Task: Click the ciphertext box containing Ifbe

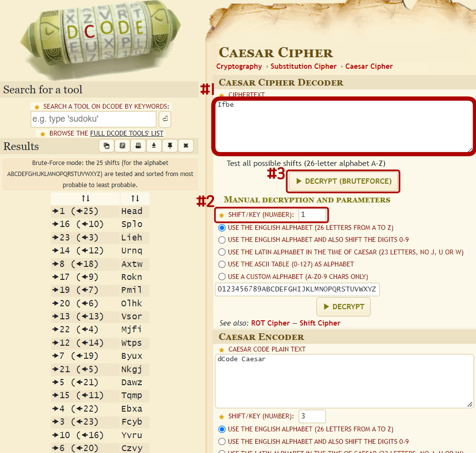Action: point(343,126)
